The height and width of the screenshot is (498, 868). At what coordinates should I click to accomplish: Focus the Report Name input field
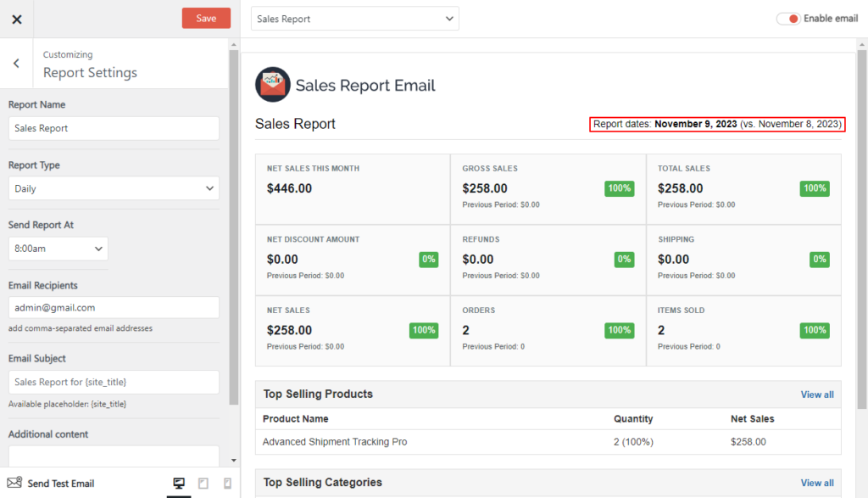(x=114, y=128)
